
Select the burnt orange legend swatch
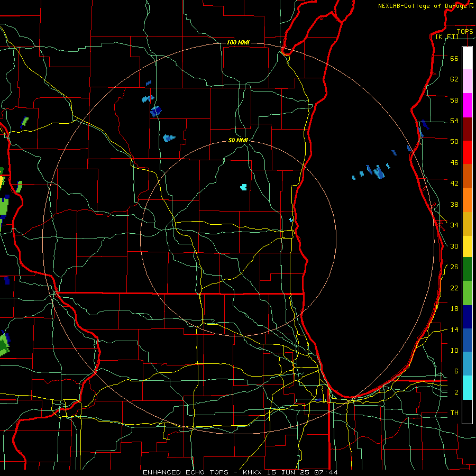(x=467, y=176)
